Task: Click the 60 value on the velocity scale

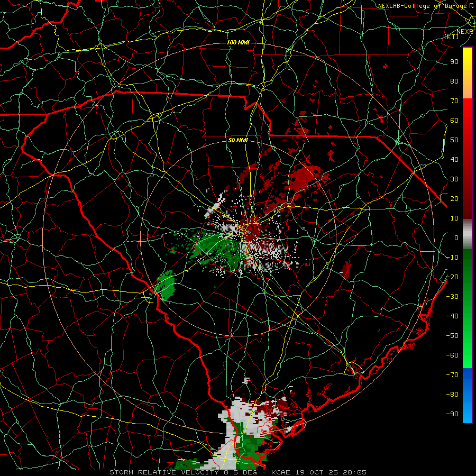Action: (x=454, y=120)
